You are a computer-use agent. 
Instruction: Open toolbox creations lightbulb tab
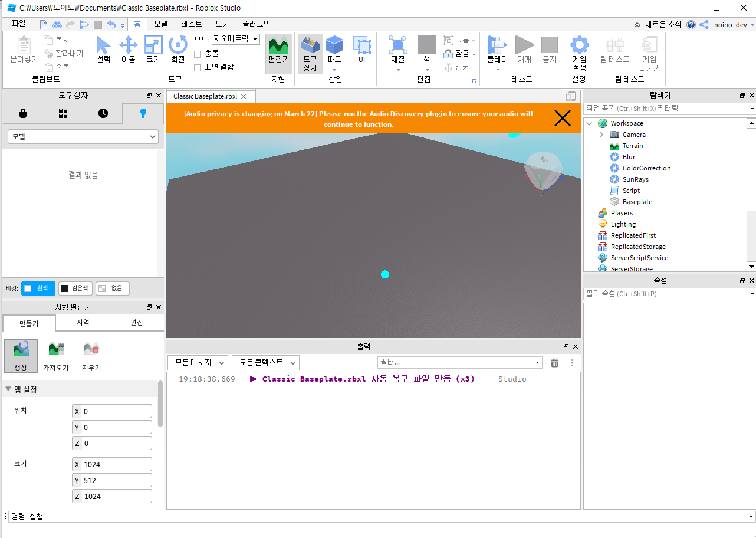coord(143,113)
